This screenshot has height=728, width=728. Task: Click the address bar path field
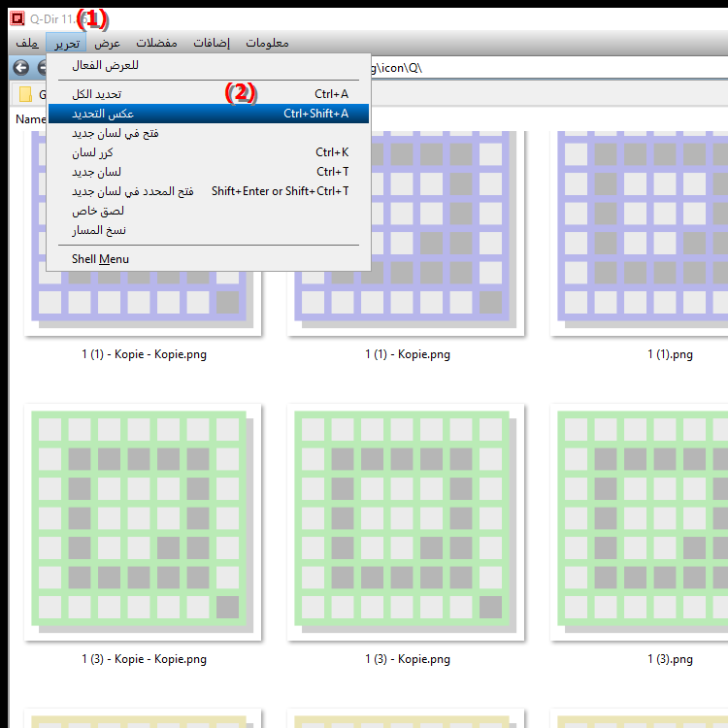click(547, 68)
